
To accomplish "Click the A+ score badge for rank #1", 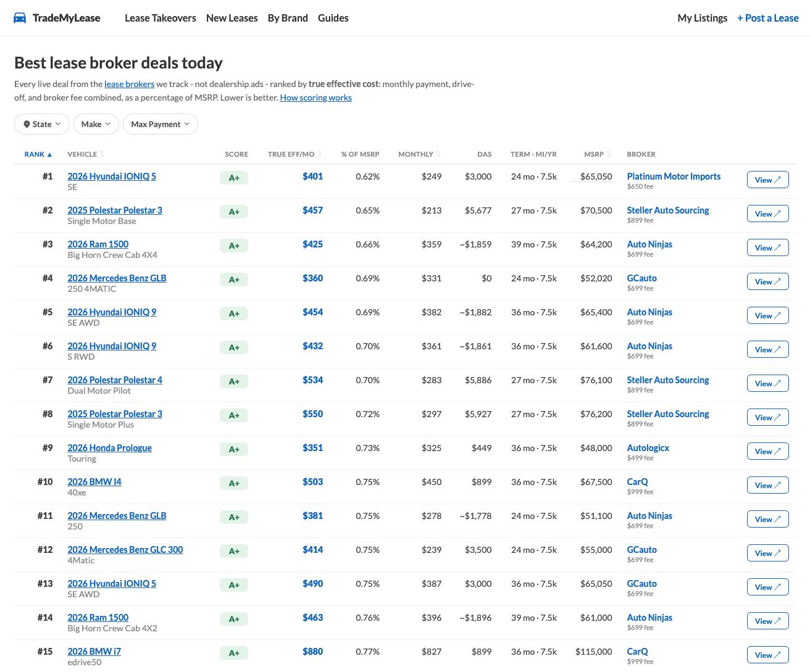I will (234, 178).
